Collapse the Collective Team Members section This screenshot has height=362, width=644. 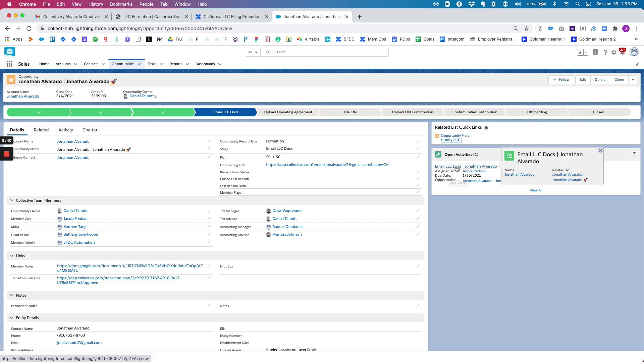(12, 200)
